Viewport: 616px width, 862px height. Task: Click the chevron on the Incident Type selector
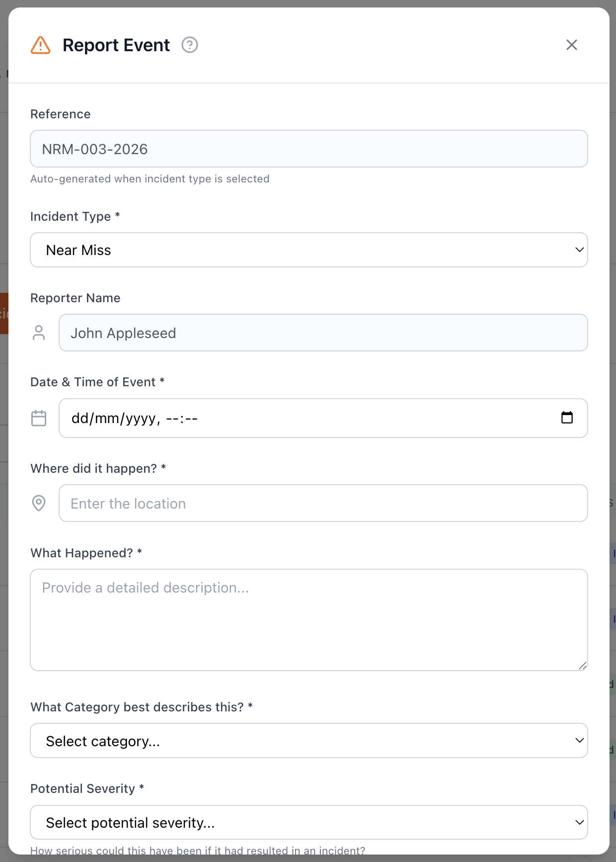pyautogui.click(x=579, y=250)
